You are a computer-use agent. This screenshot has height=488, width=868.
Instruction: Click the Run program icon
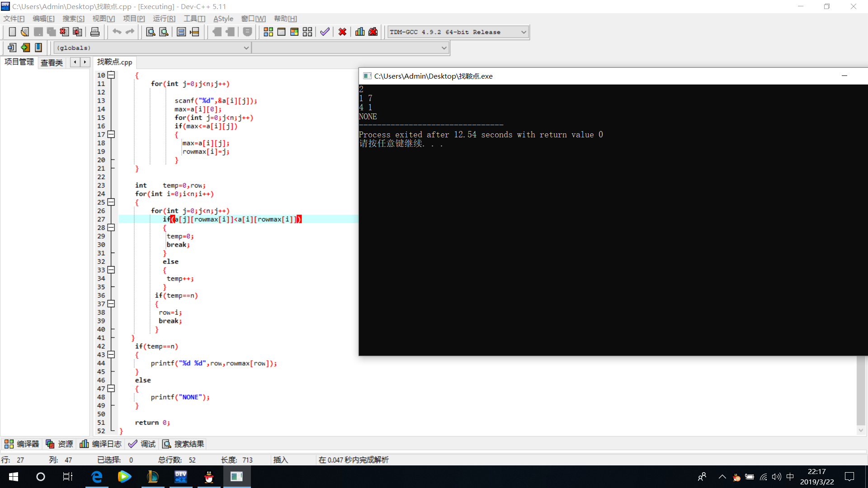coord(281,32)
